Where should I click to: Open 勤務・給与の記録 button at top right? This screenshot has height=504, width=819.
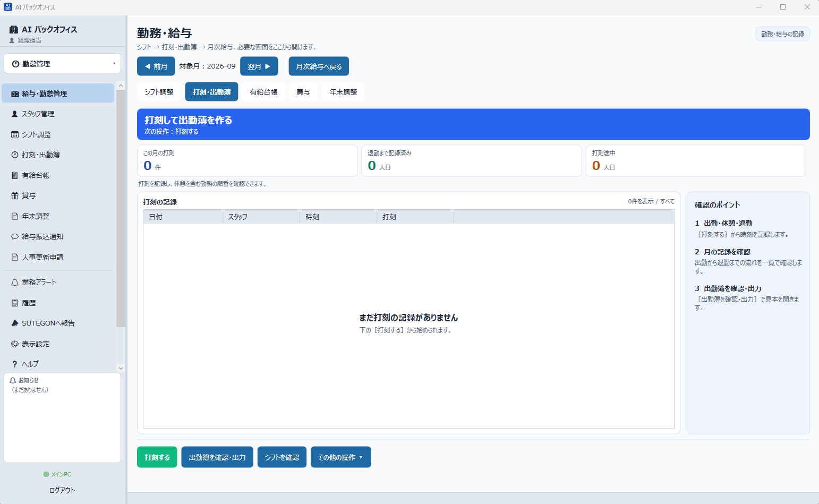pyautogui.click(x=782, y=34)
